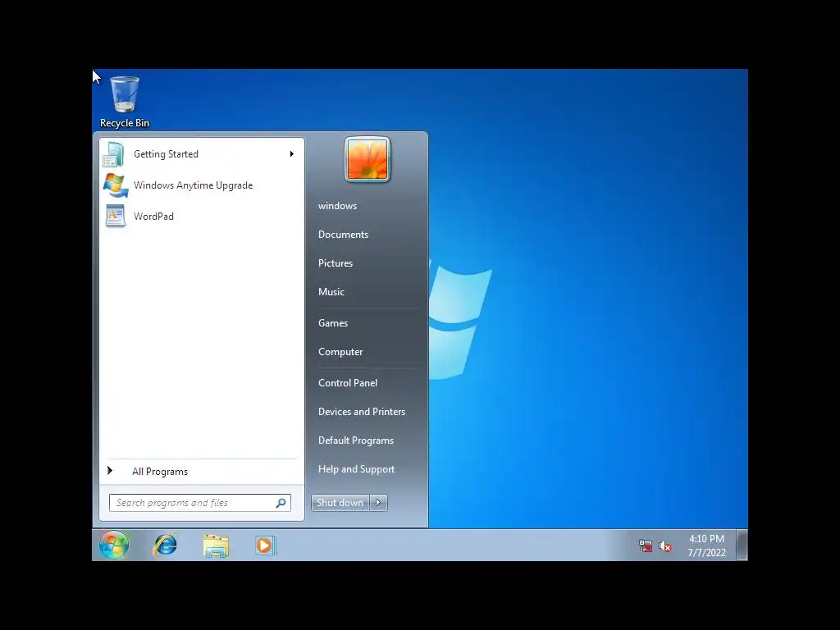Open Games from the Start menu

pos(333,323)
